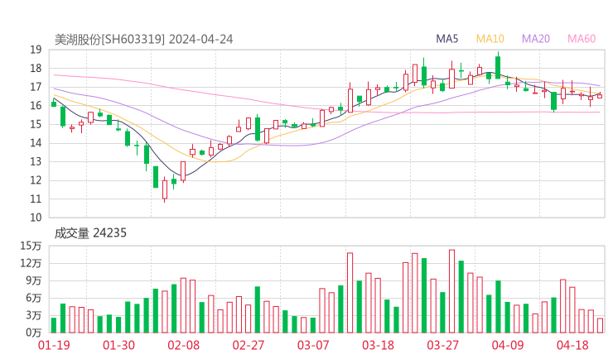Click the volume axis label 0万
Image resolution: width=613 pixels, height=364 pixels.
pyautogui.click(x=34, y=333)
